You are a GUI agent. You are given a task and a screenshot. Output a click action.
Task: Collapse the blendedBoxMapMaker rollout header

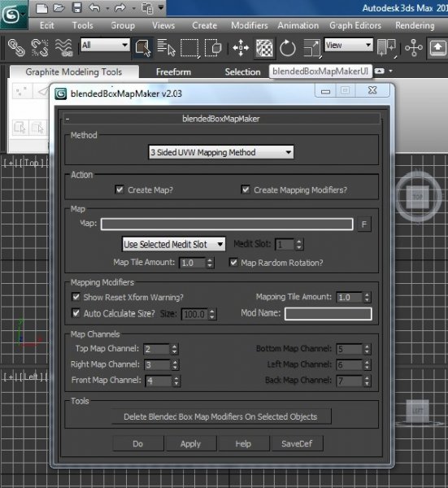(221, 119)
